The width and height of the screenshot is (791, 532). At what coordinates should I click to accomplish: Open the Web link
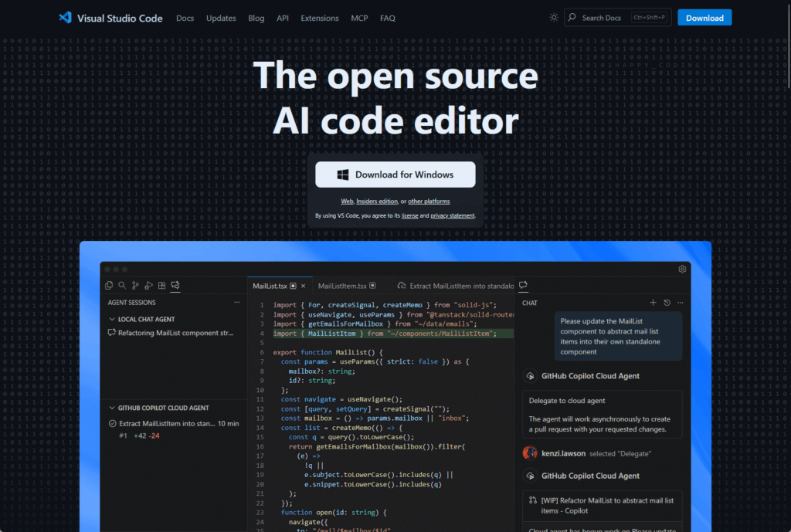click(x=347, y=202)
